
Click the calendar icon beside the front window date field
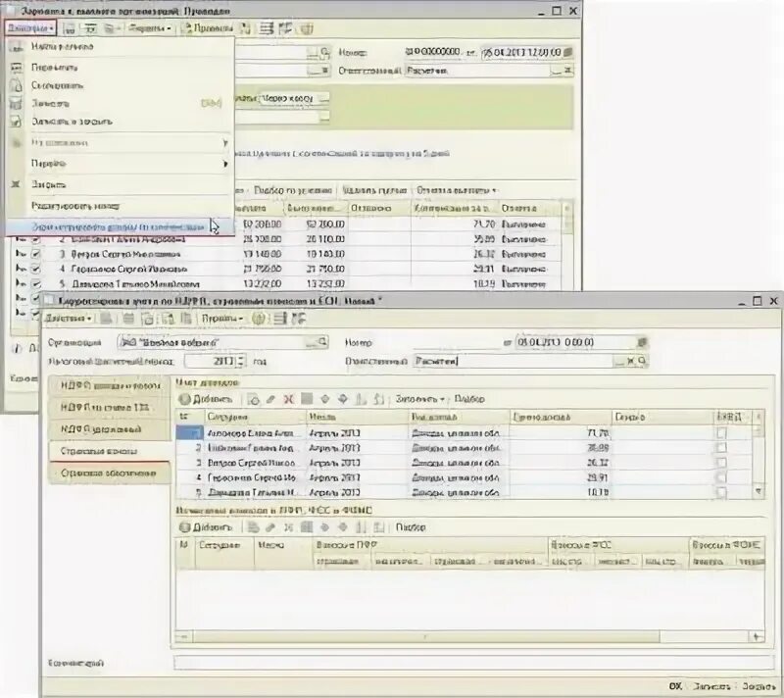(642, 342)
